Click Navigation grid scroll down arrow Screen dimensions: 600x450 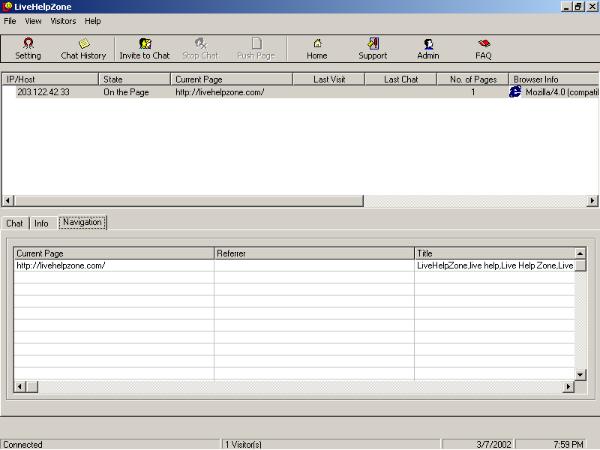click(x=580, y=375)
